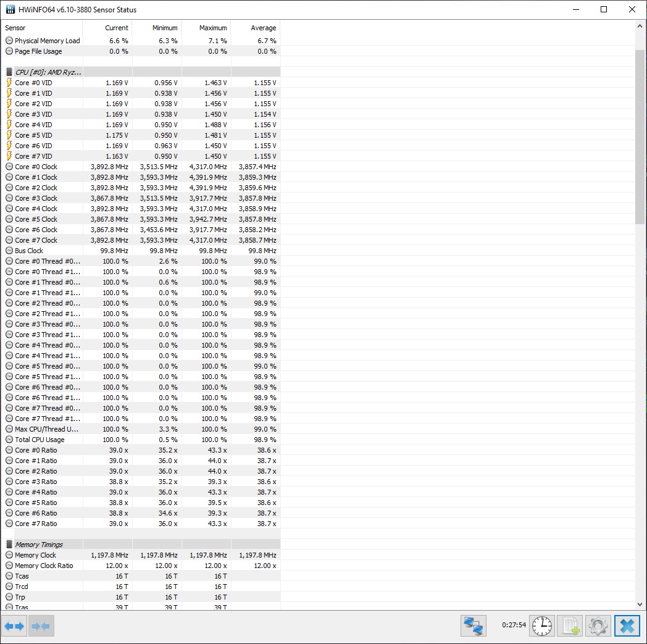Close sensors with the blue X button
This screenshot has width=647, height=644.
click(x=627, y=626)
